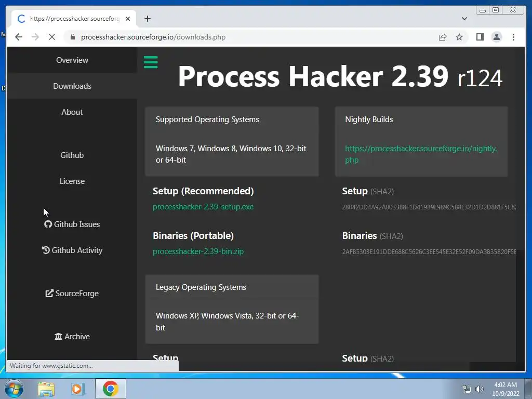Viewport: 532px width, 399px height.
Task: Open the network tray icon
Action: pyautogui.click(x=467, y=389)
